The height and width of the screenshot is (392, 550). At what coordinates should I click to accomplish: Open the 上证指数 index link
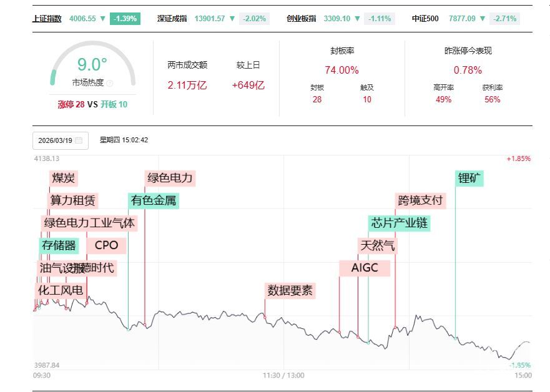pyautogui.click(x=47, y=19)
